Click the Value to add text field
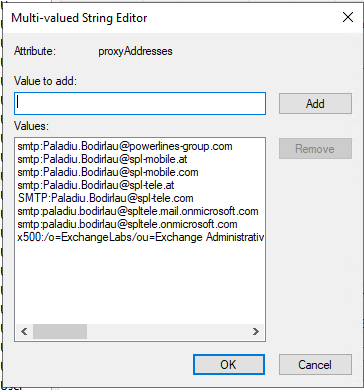Image resolution: width=364 pixels, height=390 pixels. click(140, 104)
